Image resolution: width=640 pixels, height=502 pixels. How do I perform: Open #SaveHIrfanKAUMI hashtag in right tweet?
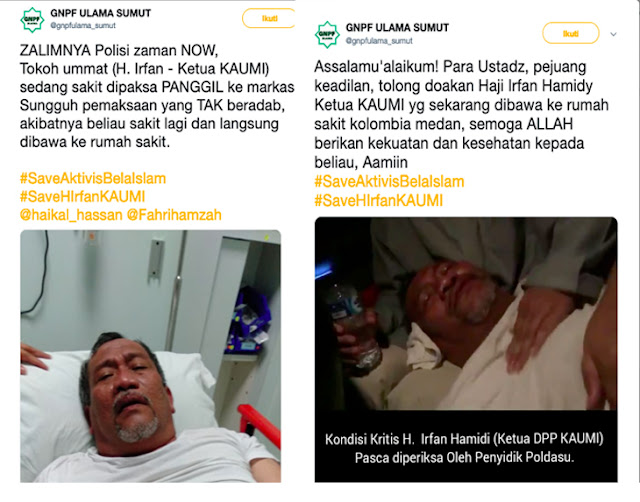coord(378,201)
